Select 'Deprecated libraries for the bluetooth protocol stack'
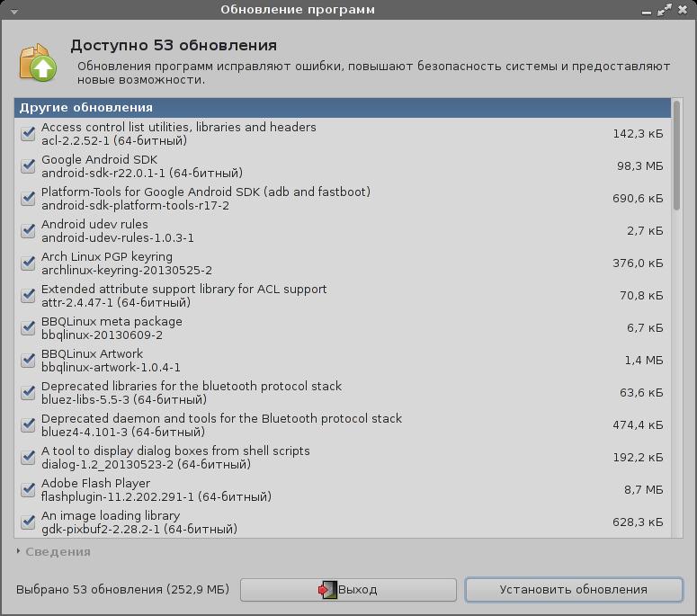697x616 pixels. point(192,386)
